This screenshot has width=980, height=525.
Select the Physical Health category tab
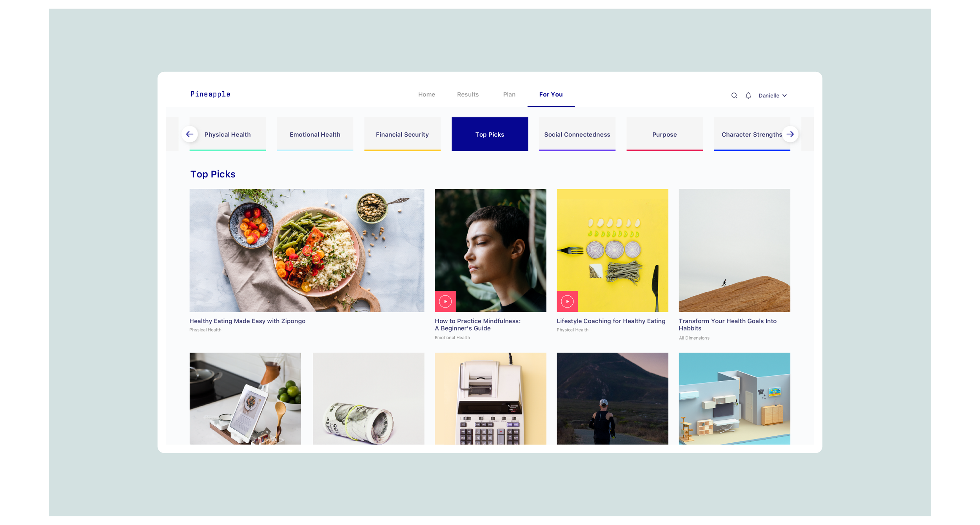(x=228, y=134)
